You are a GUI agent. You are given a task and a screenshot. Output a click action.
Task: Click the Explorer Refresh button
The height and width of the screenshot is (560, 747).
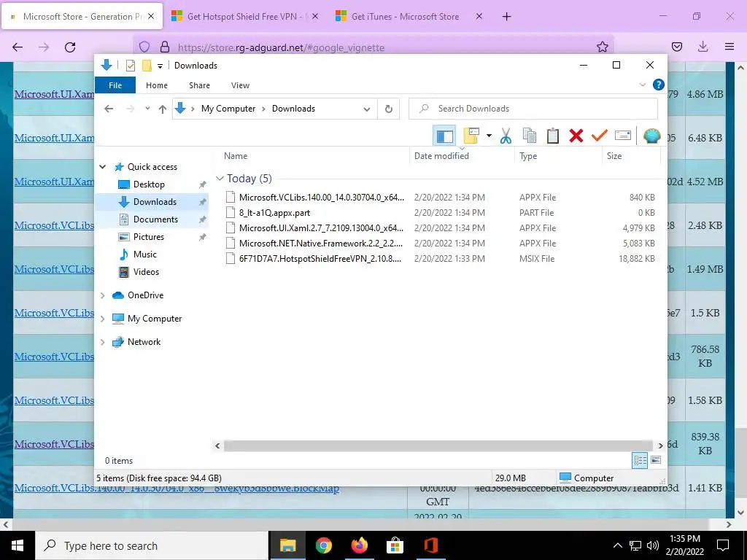click(x=389, y=109)
